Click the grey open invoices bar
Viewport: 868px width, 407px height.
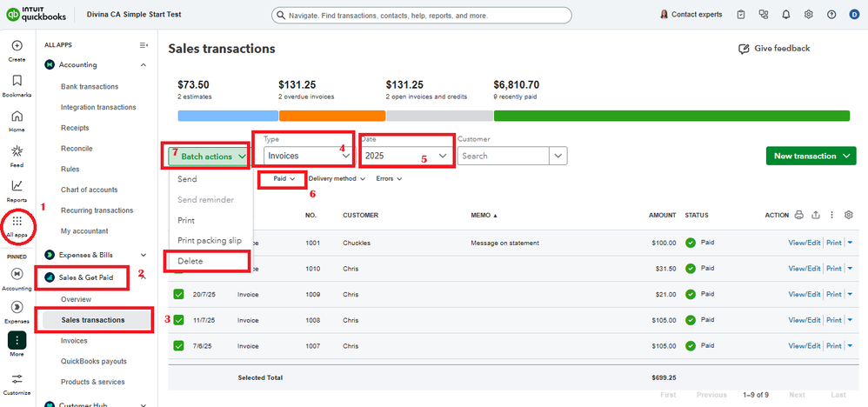tap(439, 116)
